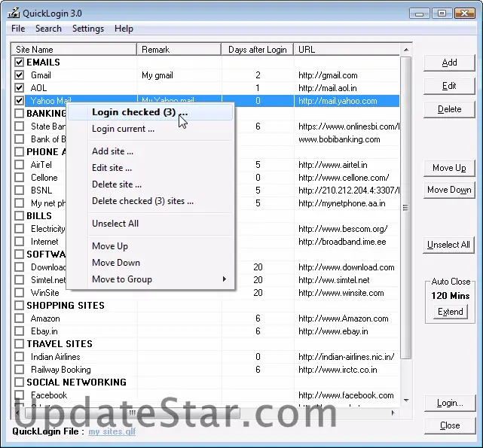Check the Cellone checkbox

tap(19, 178)
